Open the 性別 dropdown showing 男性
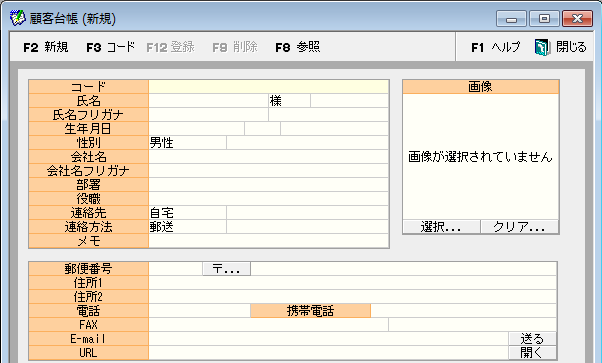Viewport: 602px width, 363px height. click(x=187, y=143)
